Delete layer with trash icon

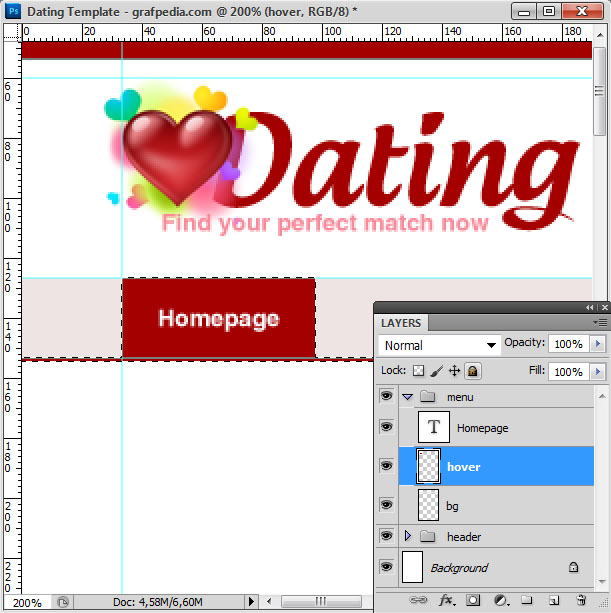(581, 600)
